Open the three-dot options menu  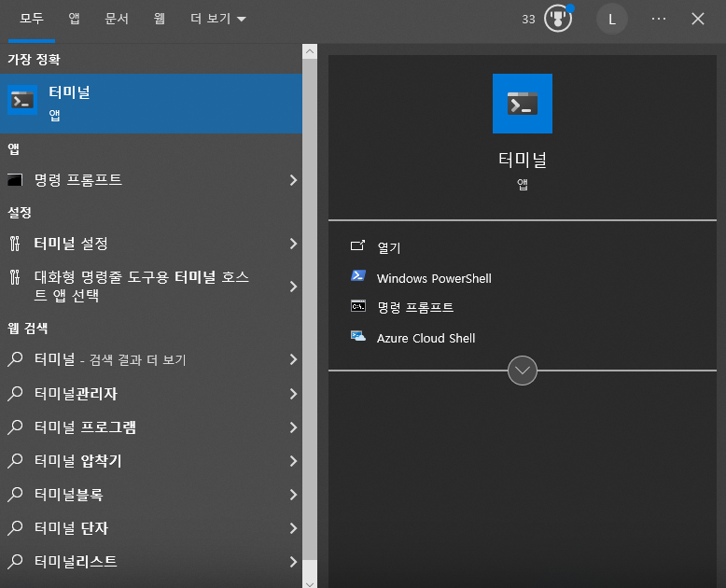point(659,19)
